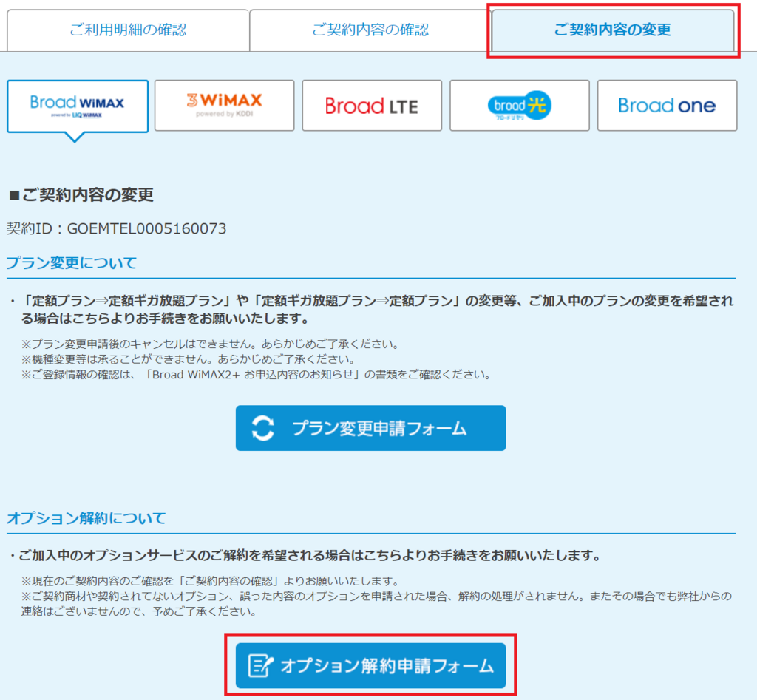Click the プラン変更について heading
This screenshot has height=700, width=757.
72,263
